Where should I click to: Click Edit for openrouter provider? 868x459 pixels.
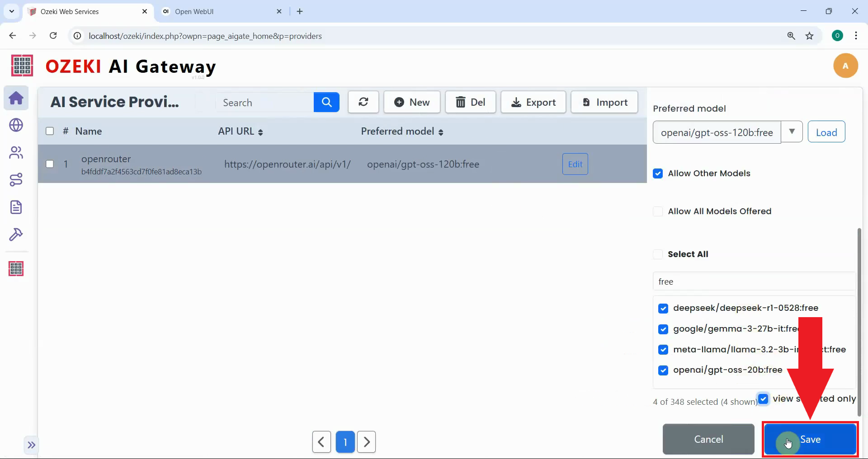(575, 164)
